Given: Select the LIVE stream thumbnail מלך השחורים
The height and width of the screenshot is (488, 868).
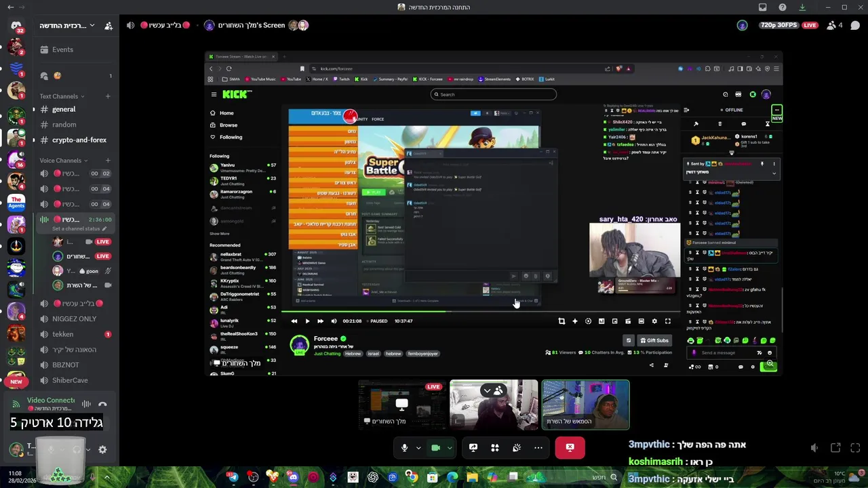Looking at the screenshot, I should (x=403, y=405).
